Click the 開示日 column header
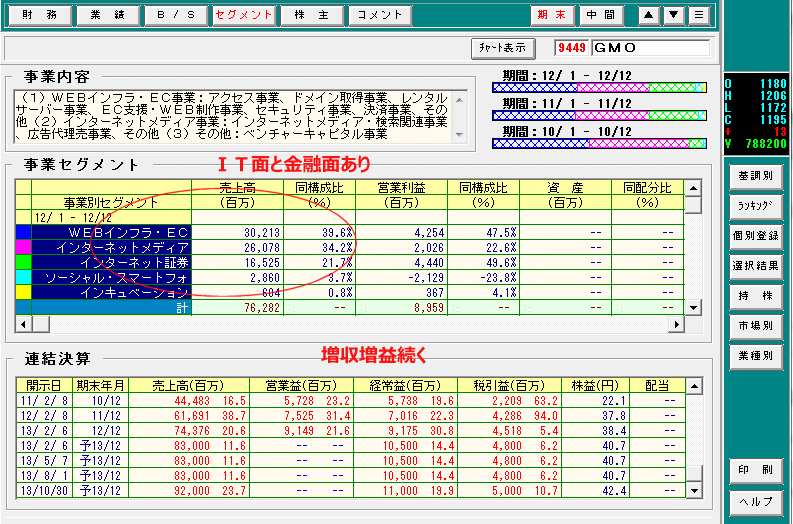 click(x=44, y=385)
